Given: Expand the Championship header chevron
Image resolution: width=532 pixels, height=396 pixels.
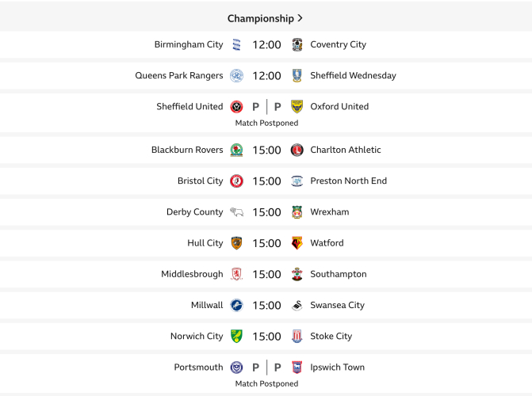Looking at the screenshot, I should coord(300,18).
